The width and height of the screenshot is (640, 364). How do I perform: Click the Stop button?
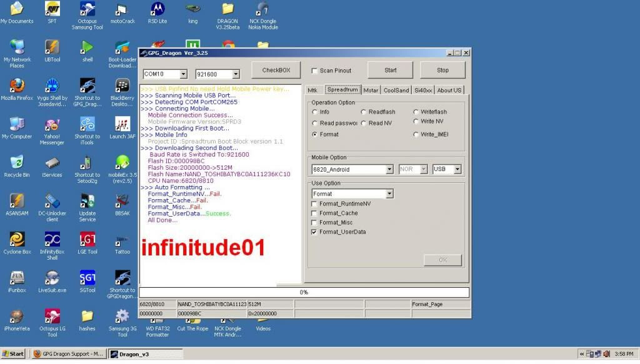[442, 70]
